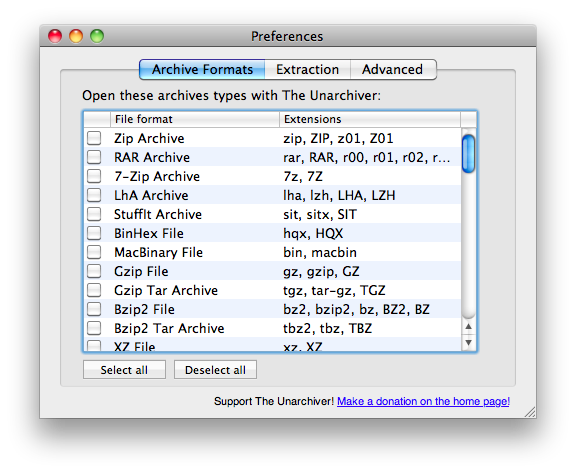Open the donation link to the home page
The height and width of the screenshot is (473, 576).
[423, 401]
